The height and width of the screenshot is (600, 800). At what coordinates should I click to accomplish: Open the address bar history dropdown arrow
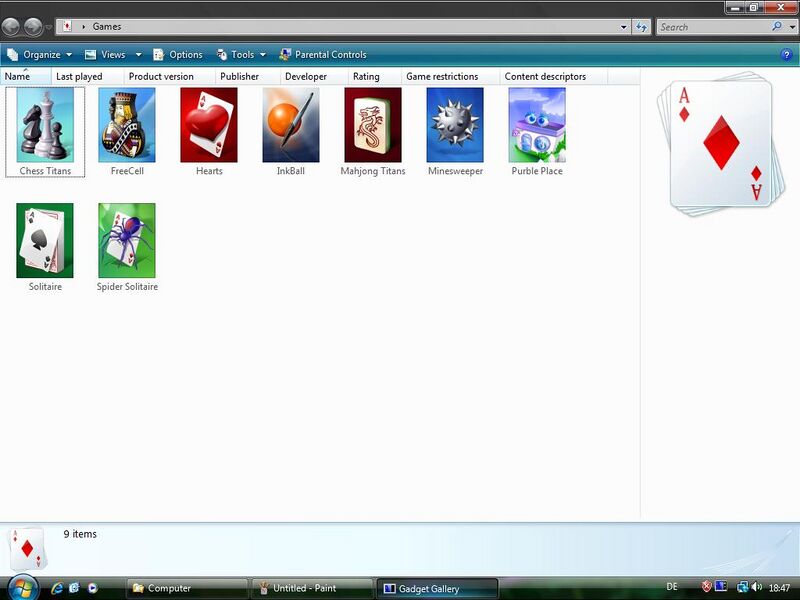coord(623,27)
